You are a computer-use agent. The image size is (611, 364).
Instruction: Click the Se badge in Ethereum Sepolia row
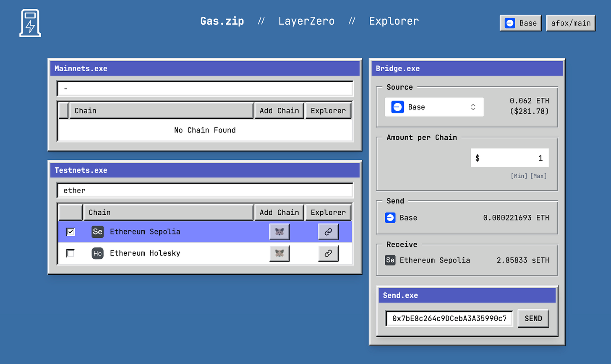(x=98, y=231)
